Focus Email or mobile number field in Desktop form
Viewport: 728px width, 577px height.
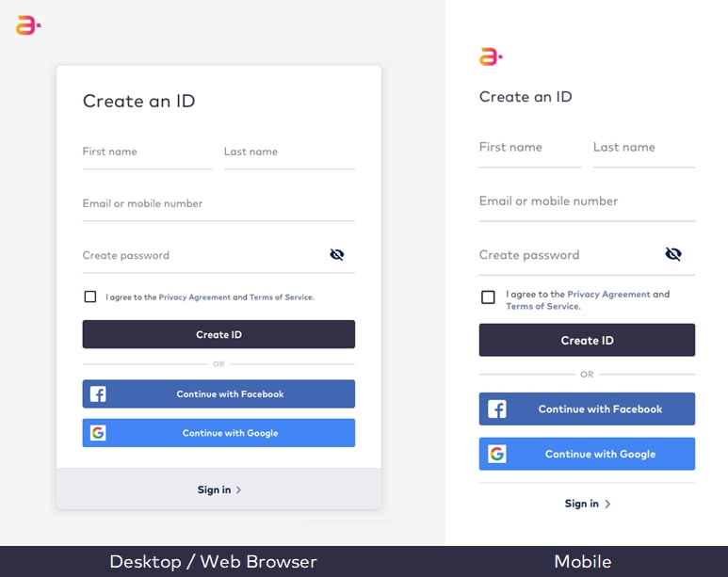click(x=218, y=207)
